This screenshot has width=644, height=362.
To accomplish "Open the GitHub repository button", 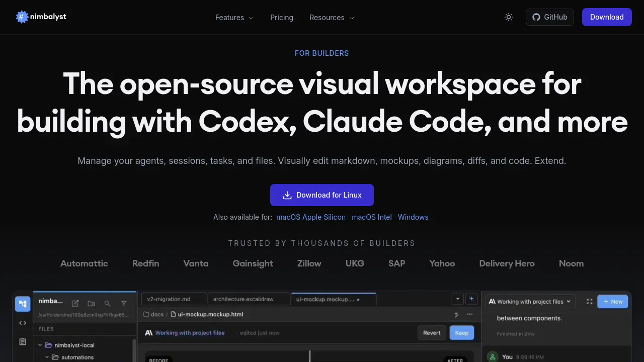I will click(x=550, y=17).
